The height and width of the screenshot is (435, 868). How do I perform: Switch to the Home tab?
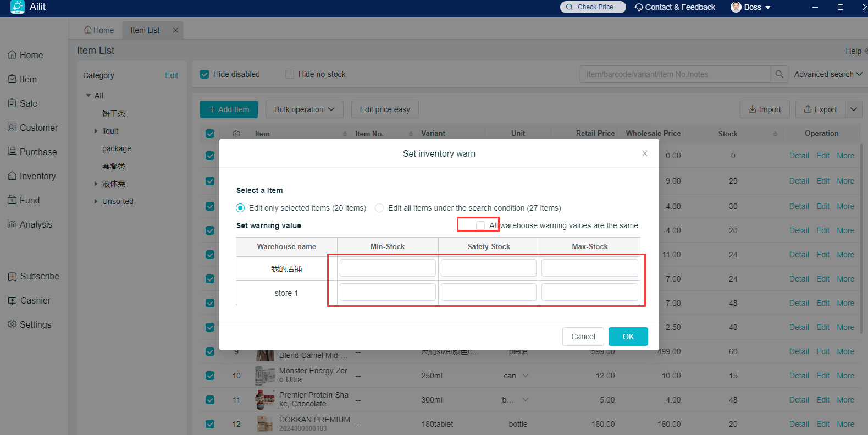point(99,30)
